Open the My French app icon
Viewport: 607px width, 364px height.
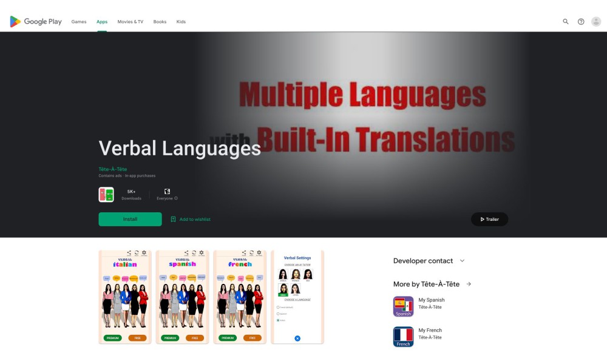403,337
